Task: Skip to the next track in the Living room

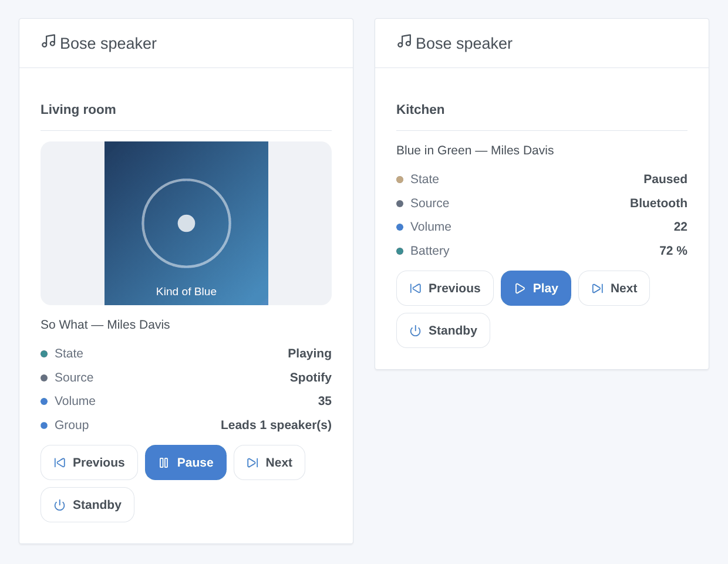Action: coord(269,462)
